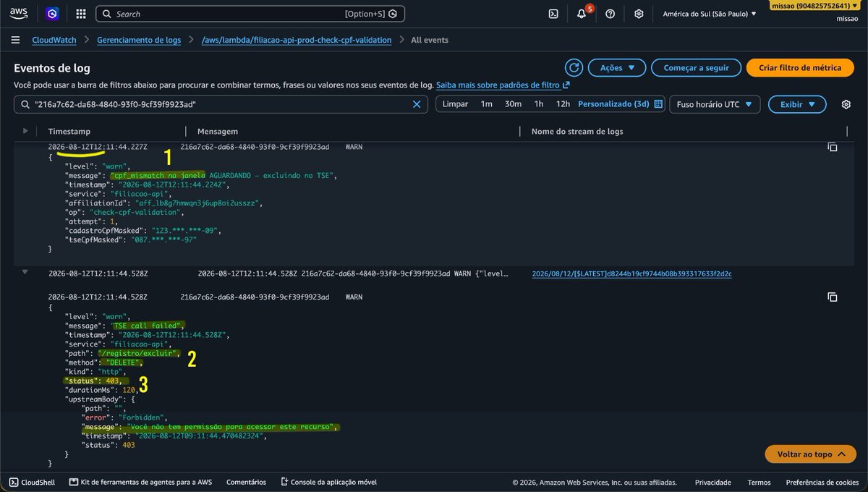Open the Ações dropdown
Viewport: 868px width, 492px height.
[616, 68]
